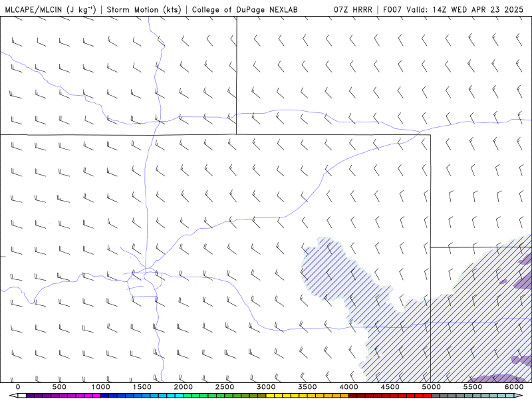Click the darkest purple swatch after the white one
The width and height of the screenshot is (532, 399).
(x=30, y=395)
